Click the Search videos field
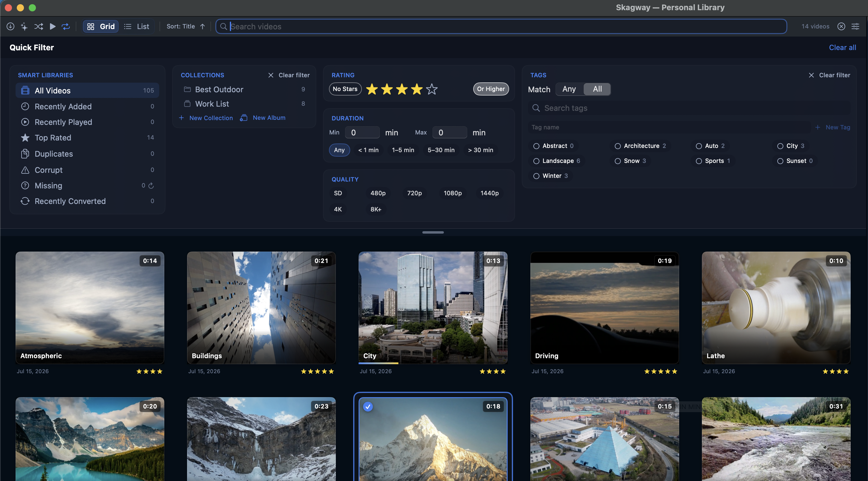The width and height of the screenshot is (868, 481). (x=501, y=26)
